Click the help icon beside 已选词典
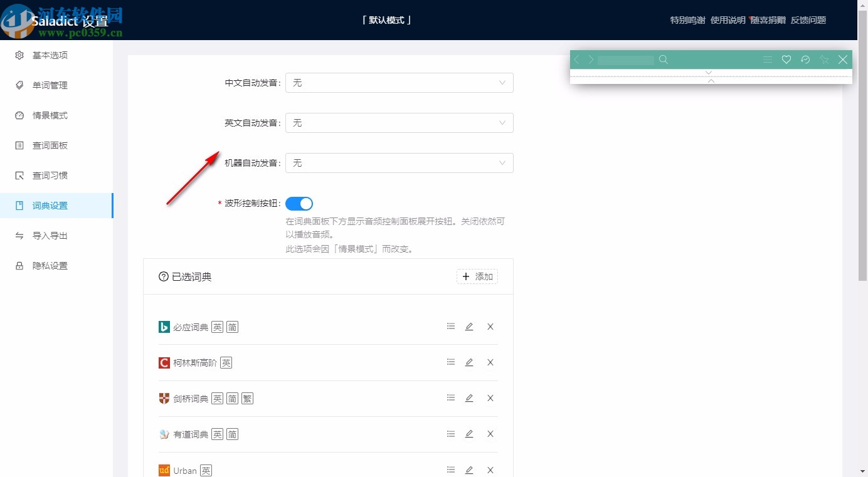This screenshot has width=868, height=477. pos(162,276)
